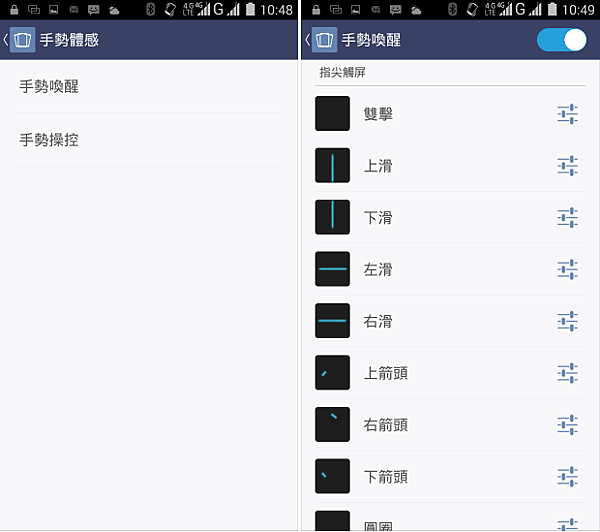Open settings icon for 左滑 gesture
Image resolution: width=600 pixels, height=532 pixels.
[567, 269]
